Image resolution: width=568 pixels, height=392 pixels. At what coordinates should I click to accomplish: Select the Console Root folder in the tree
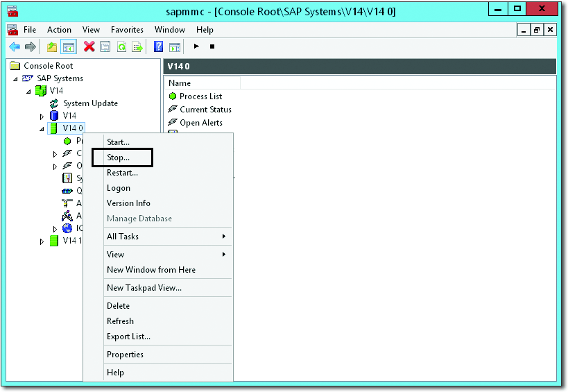pos(42,66)
